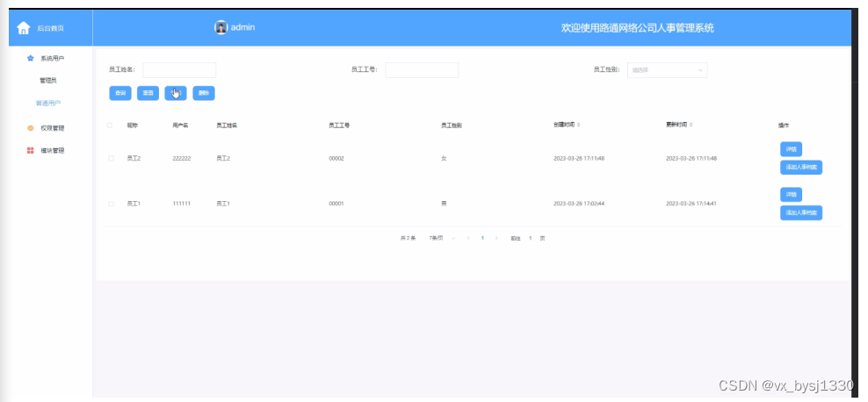
Task: Click the admin username in the header
Action: tap(243, 27)
